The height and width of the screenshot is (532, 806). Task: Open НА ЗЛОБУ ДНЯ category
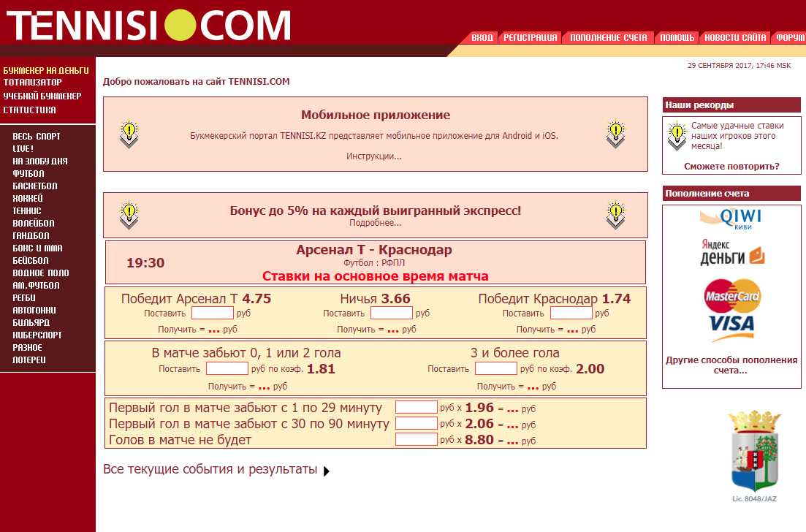tap(40, 161)
